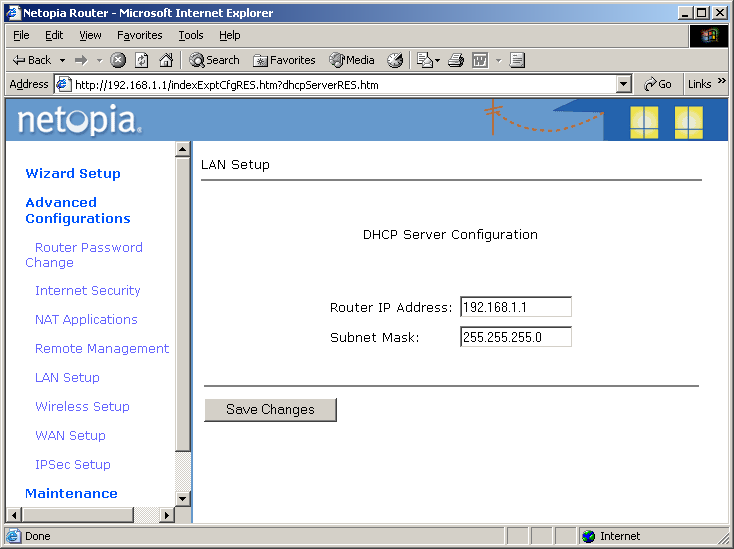The height and width of the screenshot is (549, 734).
Task: Open the Tools menu
Action: [x=190, y=35]
